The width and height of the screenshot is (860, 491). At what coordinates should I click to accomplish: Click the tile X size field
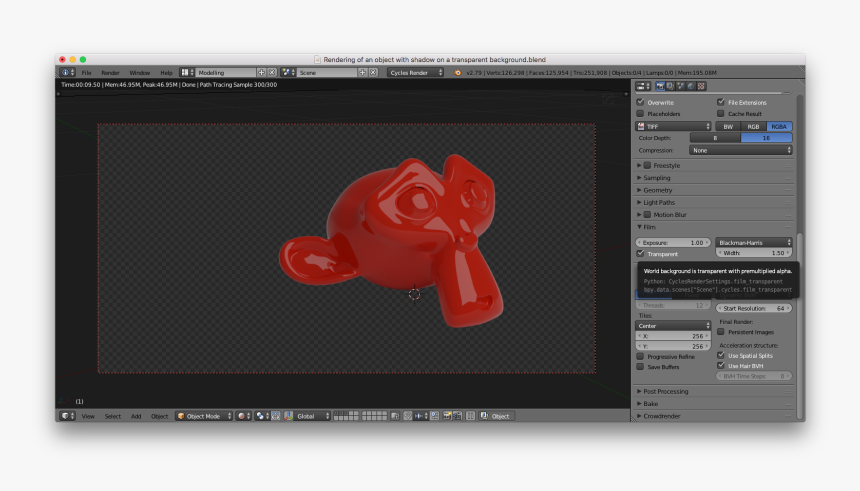[x=674, y=336]
